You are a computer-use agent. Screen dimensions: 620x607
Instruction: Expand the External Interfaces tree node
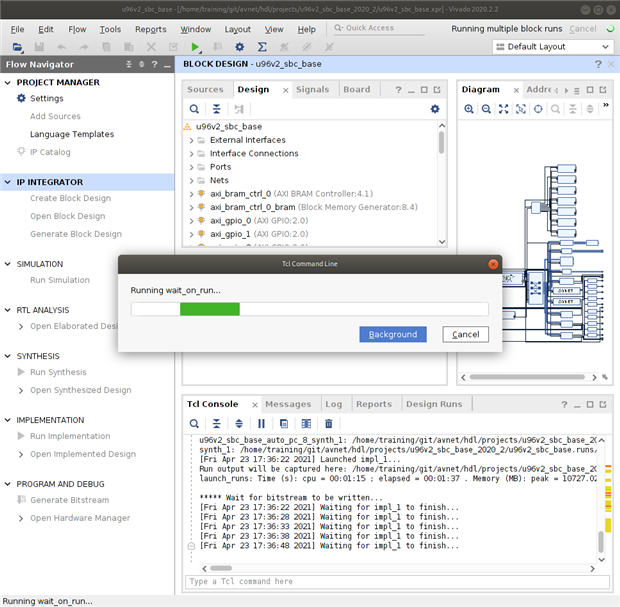[191, 140]
